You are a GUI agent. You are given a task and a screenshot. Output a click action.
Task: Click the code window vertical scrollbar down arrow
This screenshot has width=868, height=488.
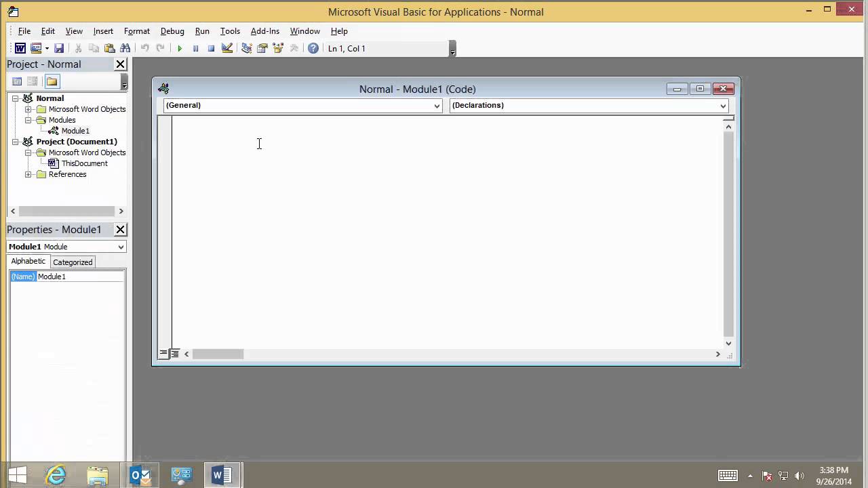[x=728, y=343]
